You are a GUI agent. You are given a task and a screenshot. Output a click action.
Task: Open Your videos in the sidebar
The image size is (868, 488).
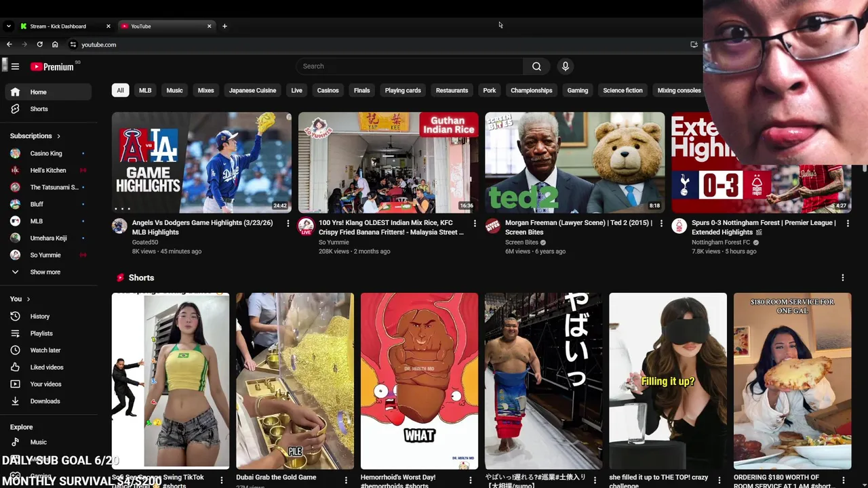(x=47, y=384)
